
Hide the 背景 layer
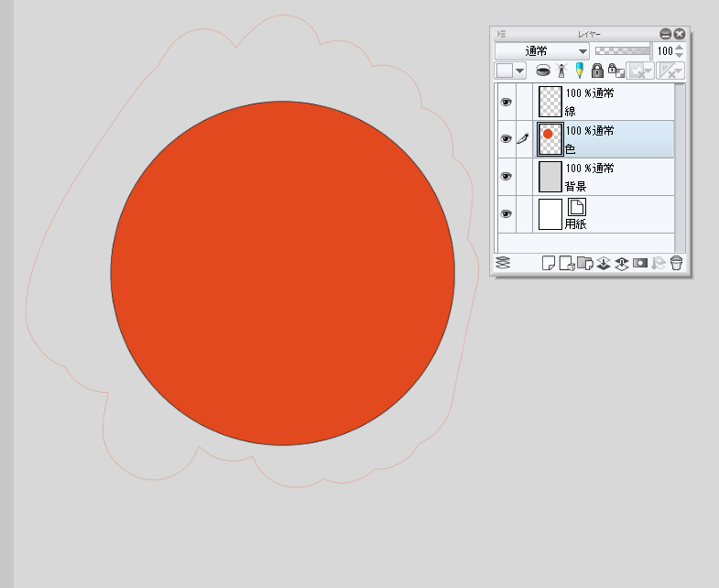click(x=505, y=176)
